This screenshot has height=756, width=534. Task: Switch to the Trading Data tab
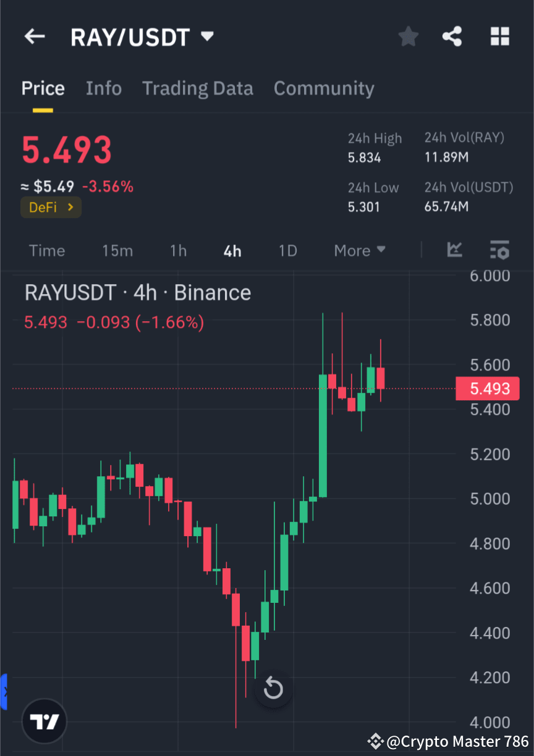[197, 88]
